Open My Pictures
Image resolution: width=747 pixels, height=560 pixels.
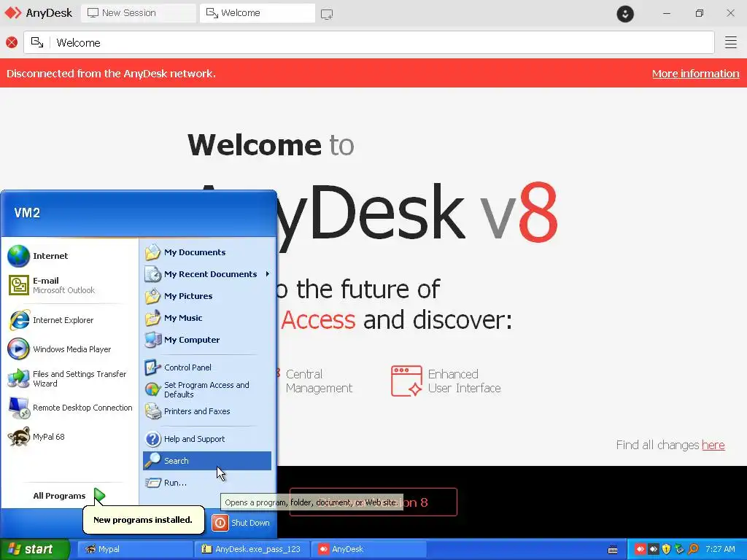[x=207, y=296]
